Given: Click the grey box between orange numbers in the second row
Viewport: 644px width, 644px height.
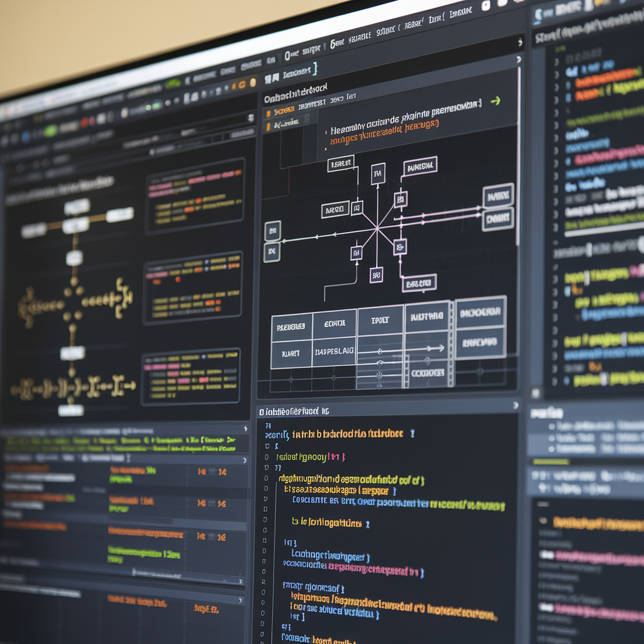Looking at the screenshot, I should [x=211, y=504].
